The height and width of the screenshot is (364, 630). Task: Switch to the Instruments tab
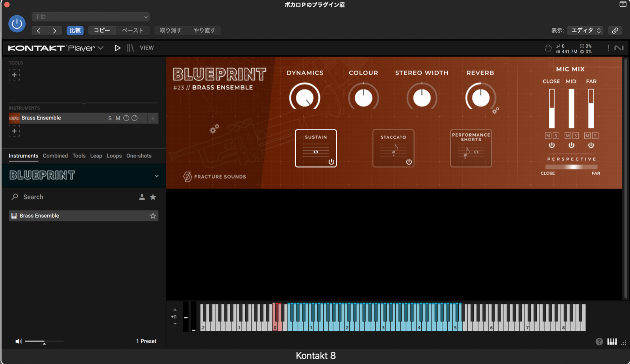[x=23, y=156]
